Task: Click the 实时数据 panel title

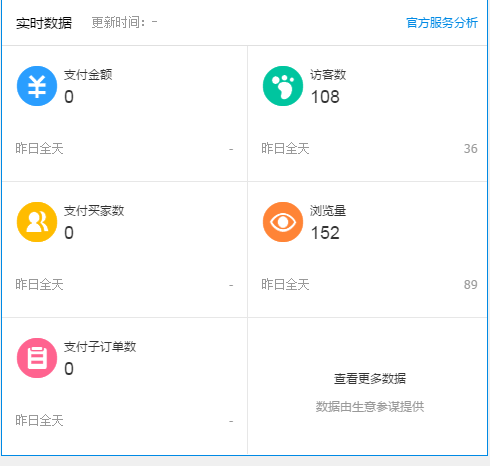Action: coord(44,23)
